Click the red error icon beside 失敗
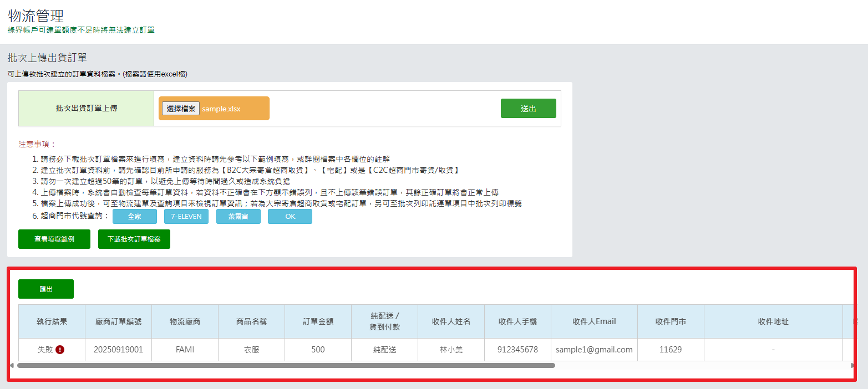This screenshot has width=868, height=389. click(60, 350)
